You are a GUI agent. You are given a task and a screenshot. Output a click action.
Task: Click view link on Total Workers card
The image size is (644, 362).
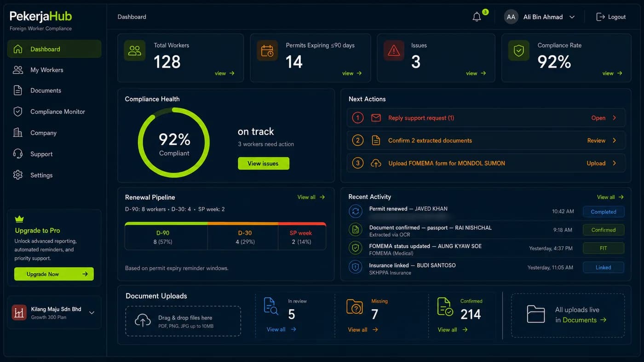(224, 73)
